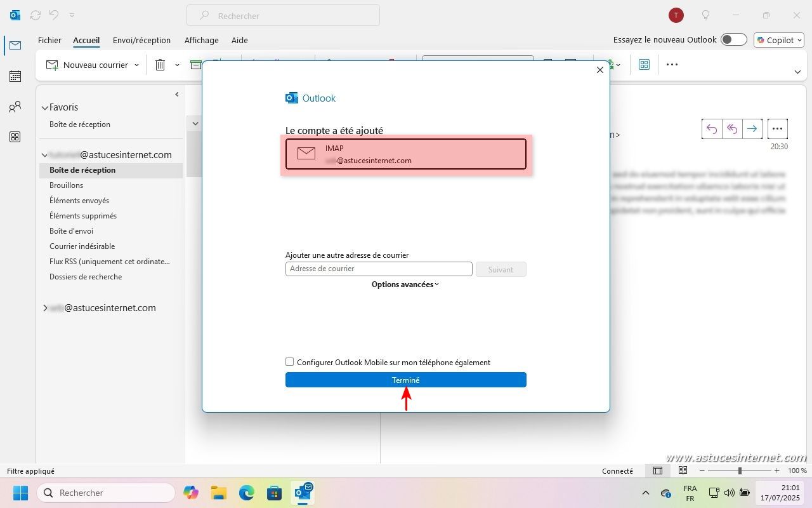This screenshot has height=508, width=812.
Task: Open the Mail view in the sidebar
Action: tap(15, 45)
